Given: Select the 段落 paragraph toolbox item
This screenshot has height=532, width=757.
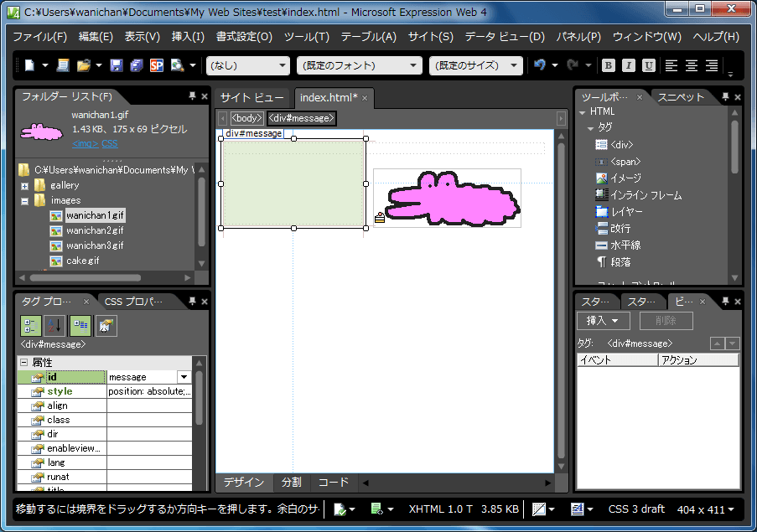Looking at the screenshot, I should pos(613,262).
